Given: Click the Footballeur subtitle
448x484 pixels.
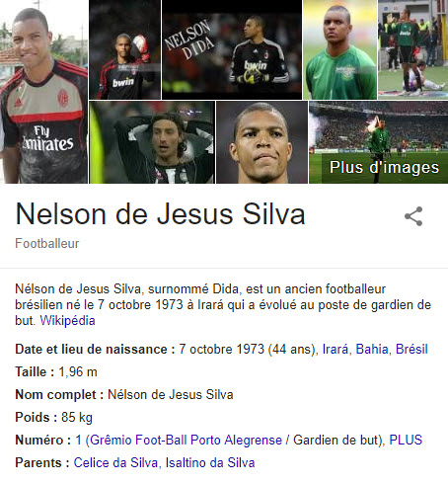Looking at the screenshot, I should click(x=47, y=244).
